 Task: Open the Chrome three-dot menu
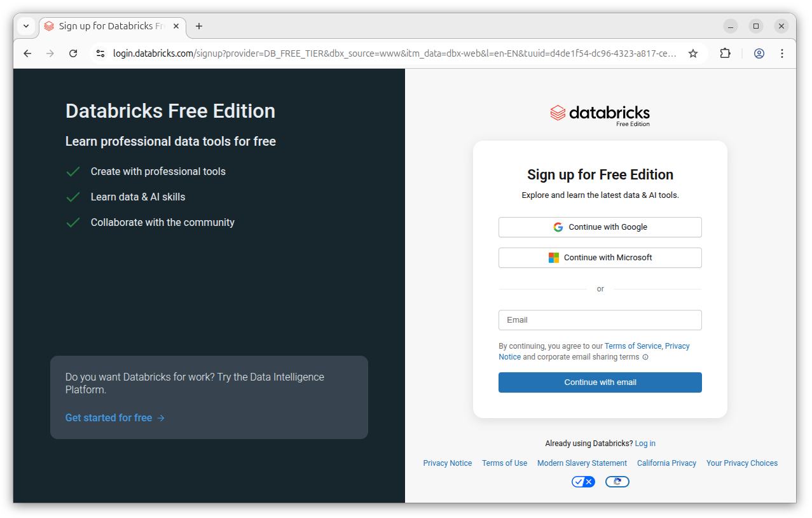782,53
